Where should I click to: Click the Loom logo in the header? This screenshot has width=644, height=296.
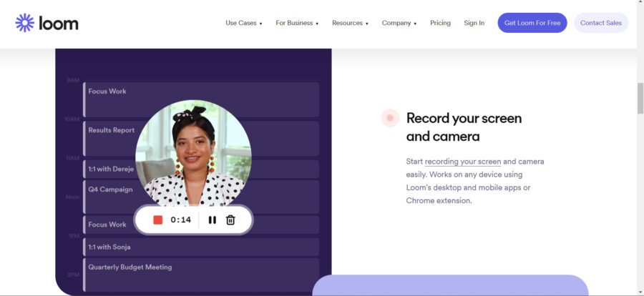[x=47, y=23]
